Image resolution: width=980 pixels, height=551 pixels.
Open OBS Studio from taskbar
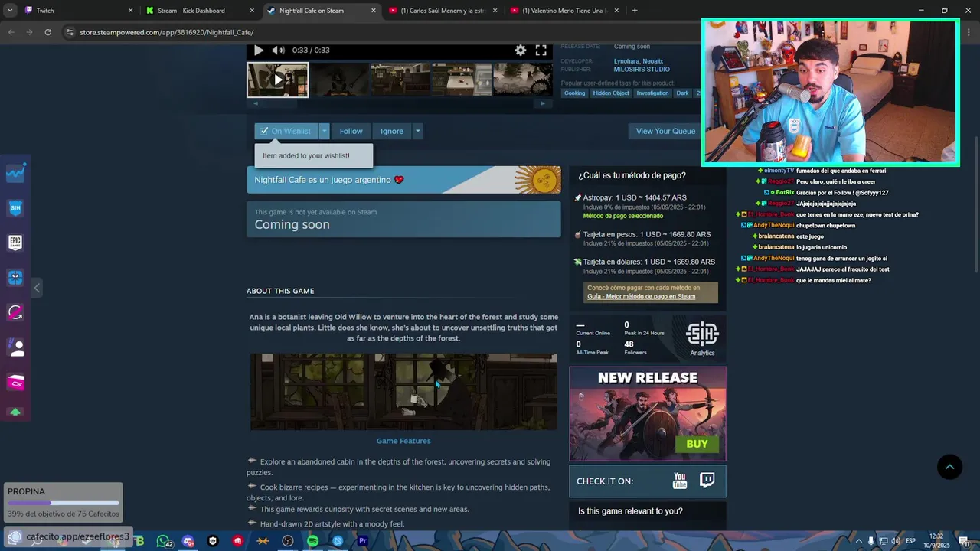pyautogui.click(x=288, y=541)
